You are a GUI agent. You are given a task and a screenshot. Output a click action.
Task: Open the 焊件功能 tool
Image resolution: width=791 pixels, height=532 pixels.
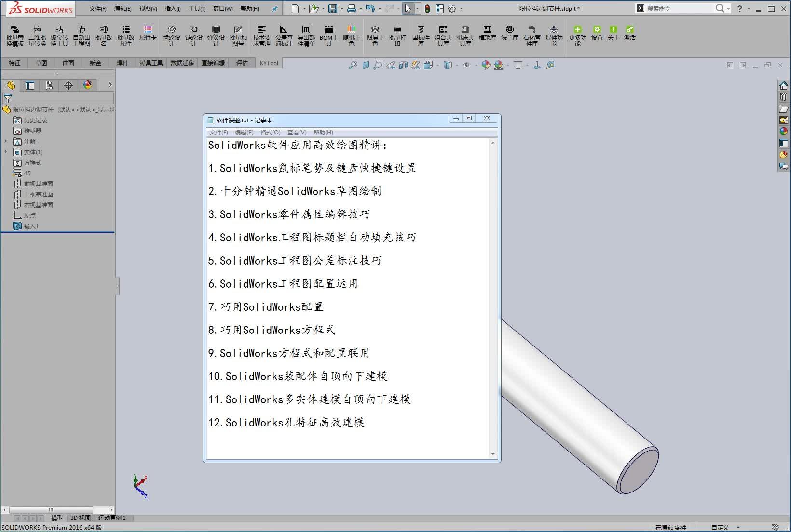coord(554,36)
